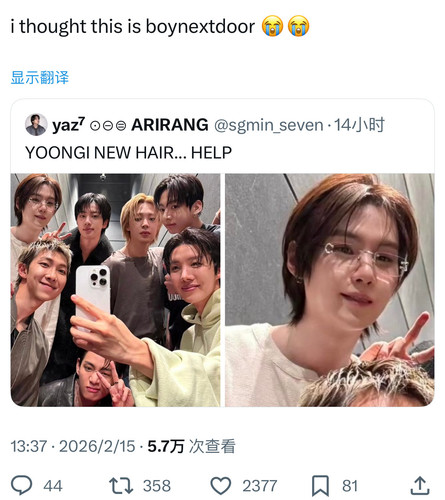The image size is (445, 500).
Task: Bookmark the tweet with bookmark icon
Action: point(320,486)
